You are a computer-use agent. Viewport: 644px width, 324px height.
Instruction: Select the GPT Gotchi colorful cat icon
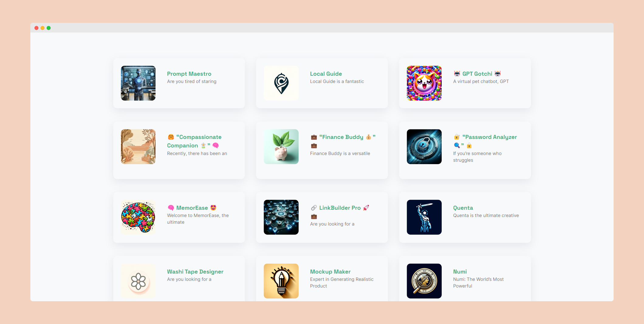point(424,83)
